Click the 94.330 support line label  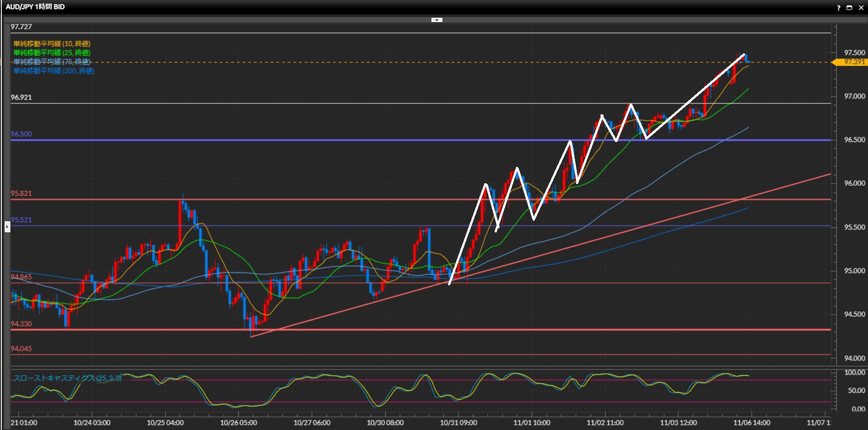pos(21,324)
